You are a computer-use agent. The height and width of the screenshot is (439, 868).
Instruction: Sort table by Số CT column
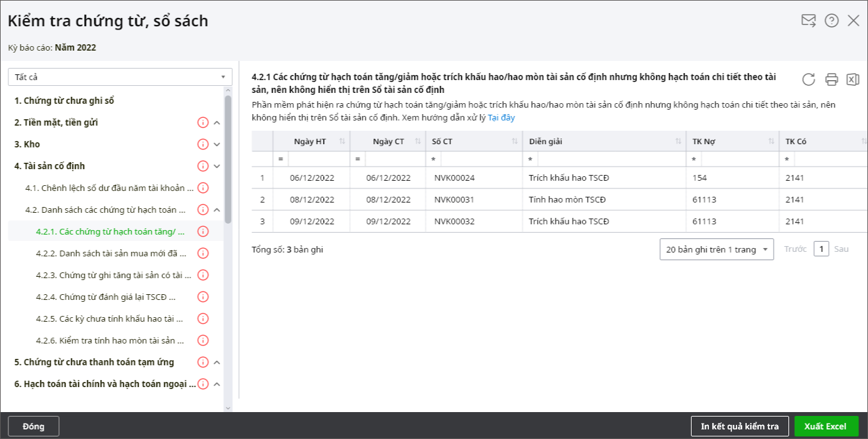pyautogui.click(x=515, y=142)
